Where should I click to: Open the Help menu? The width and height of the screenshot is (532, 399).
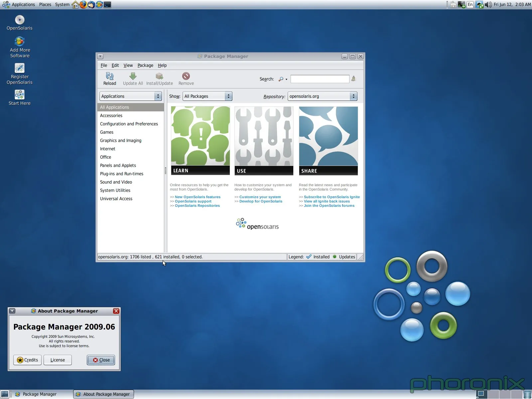click(162, 66)
